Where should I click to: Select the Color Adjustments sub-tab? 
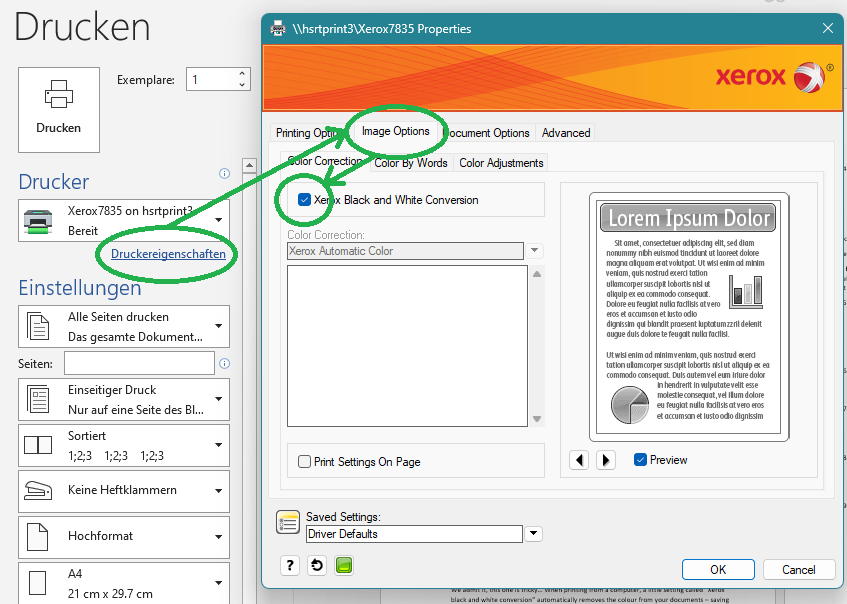click(x=501, y=163)
